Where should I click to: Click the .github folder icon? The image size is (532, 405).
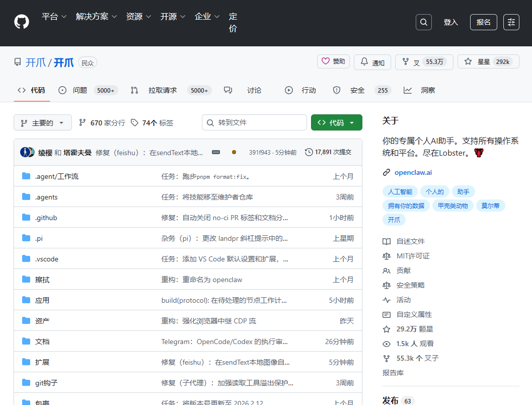[26, 218]
